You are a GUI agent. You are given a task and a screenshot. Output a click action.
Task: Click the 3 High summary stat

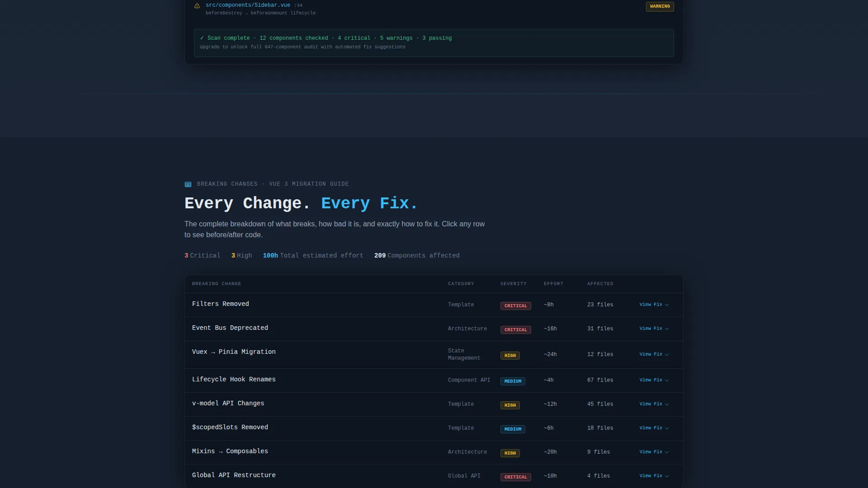click(x=242, y=256)
